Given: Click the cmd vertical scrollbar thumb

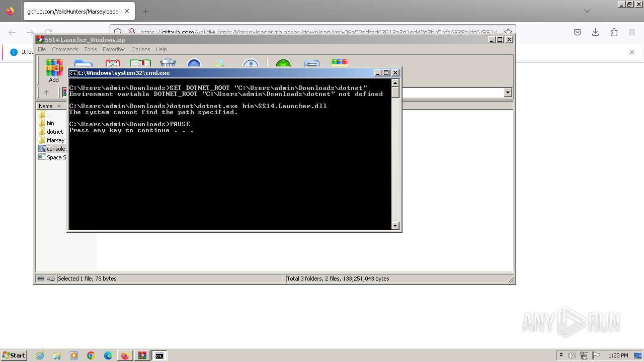Looking at the screenshot, I should click(x=395, y=93).
